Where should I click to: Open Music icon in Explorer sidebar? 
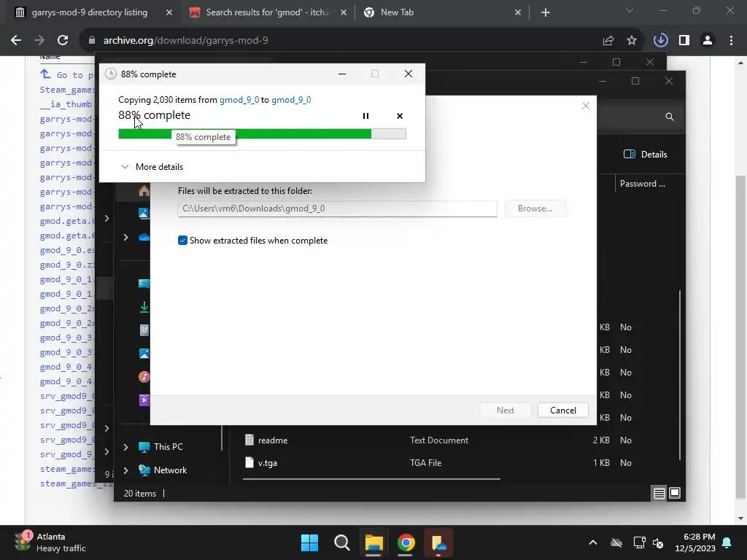144,377
